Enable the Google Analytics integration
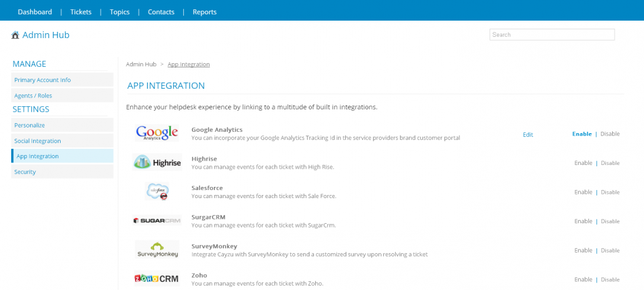The width and height of the screenshot is (644, 290). click(582, 134)
